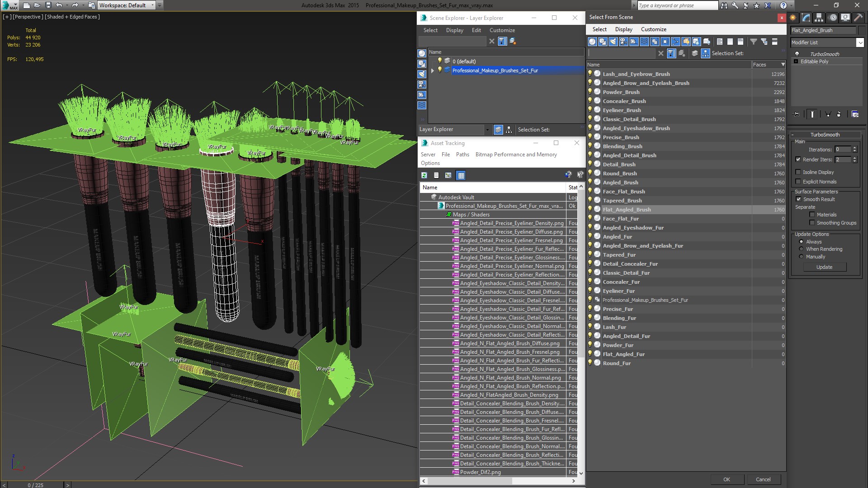
Task: Enable the Isoline Display checkbox
Action: [798, 172]
